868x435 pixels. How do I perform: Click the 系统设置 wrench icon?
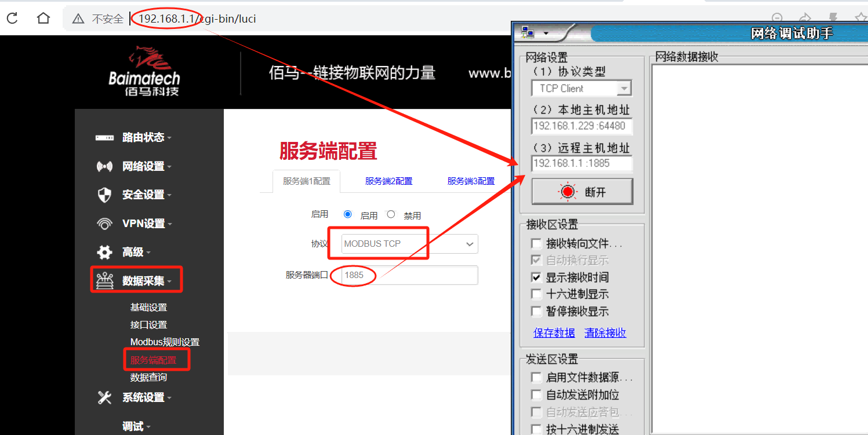tap(103, 397)
